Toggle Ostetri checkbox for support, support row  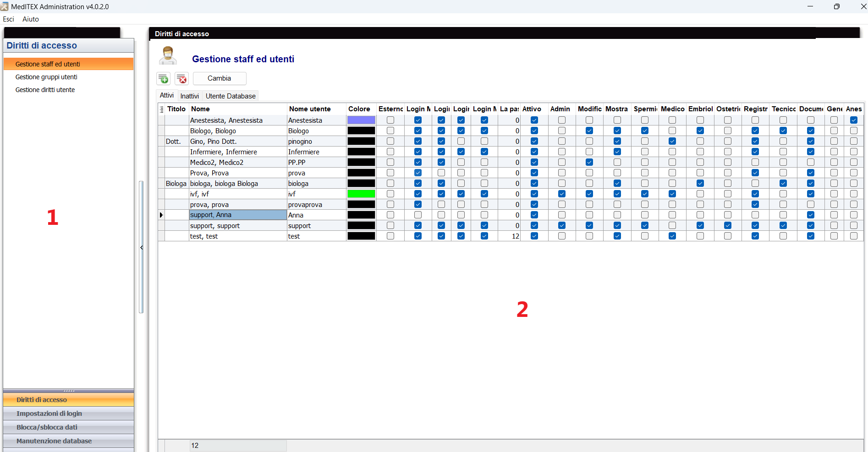pyautogui.click(x=728, y=225)
